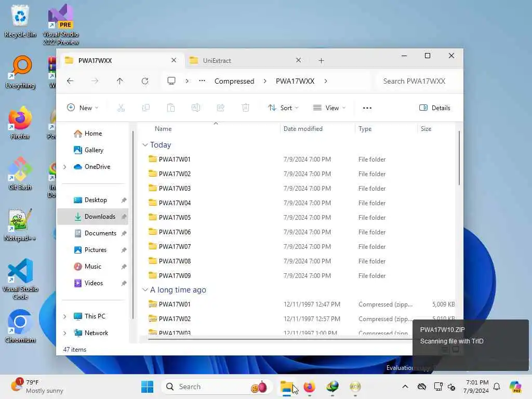Image resolution: width=532 pixels, height=399 pixels.
Task: Go up one folder level
Action: pos(120,81)
